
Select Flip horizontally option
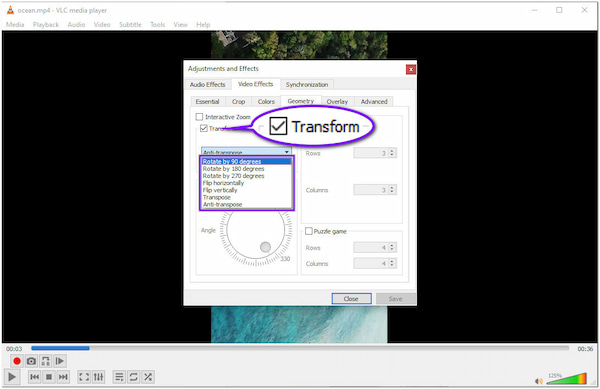(x=246, y=183)
